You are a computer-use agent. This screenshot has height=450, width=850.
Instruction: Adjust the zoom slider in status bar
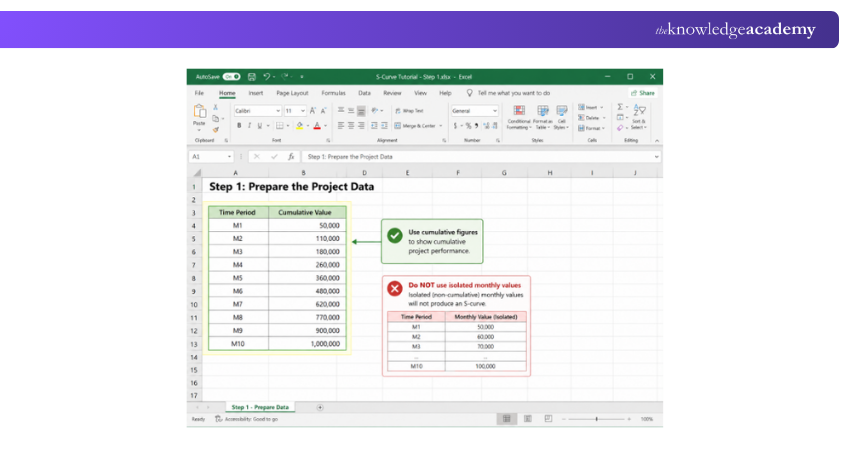pos(596,419)
